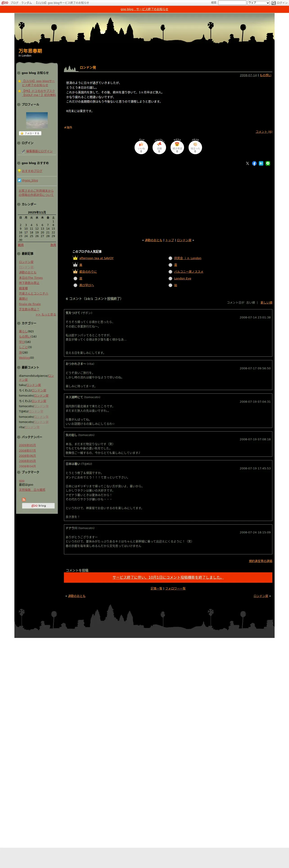This screenshot has height=868, width=289.
Task: Open the orange service-end announcement banner
Action: coord(144,9)
